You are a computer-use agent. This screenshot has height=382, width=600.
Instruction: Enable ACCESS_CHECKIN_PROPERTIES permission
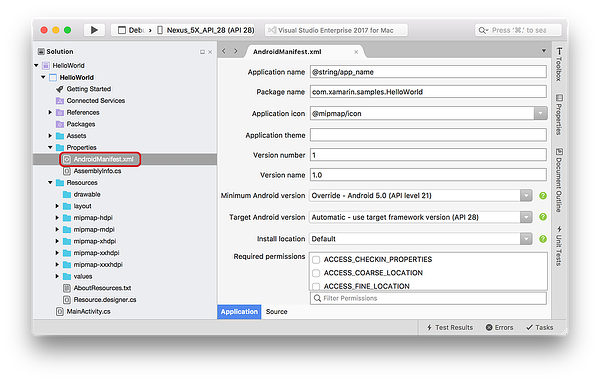[x=316, y=260]
